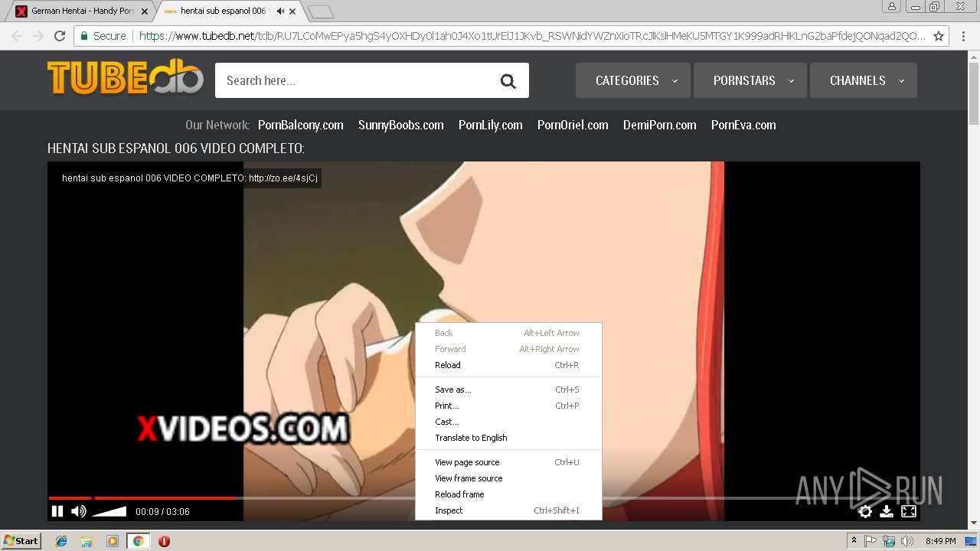Show hidden system tray icons
This screenshot has width=980, height=551.
[854, 541]
